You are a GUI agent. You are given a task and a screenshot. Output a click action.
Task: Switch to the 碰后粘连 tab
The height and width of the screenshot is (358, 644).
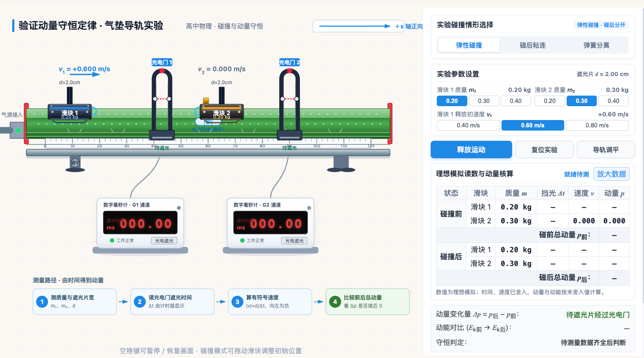point(532,45)
